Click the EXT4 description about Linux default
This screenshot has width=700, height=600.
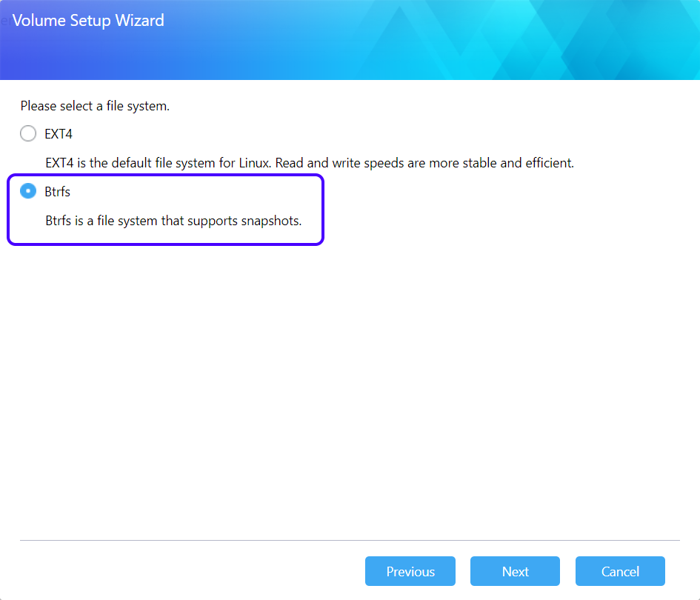tap(309, 162)
